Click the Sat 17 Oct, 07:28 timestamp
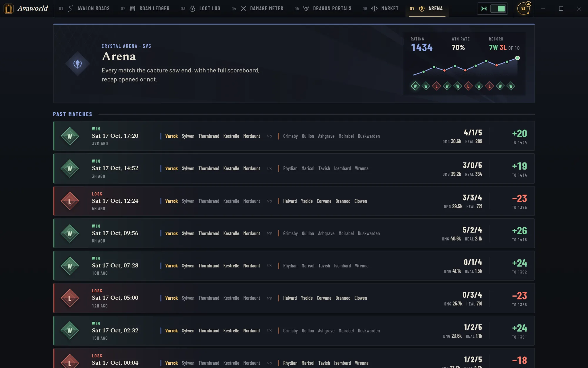This screenshot has height=368, width=588. [x=115, y=266]
